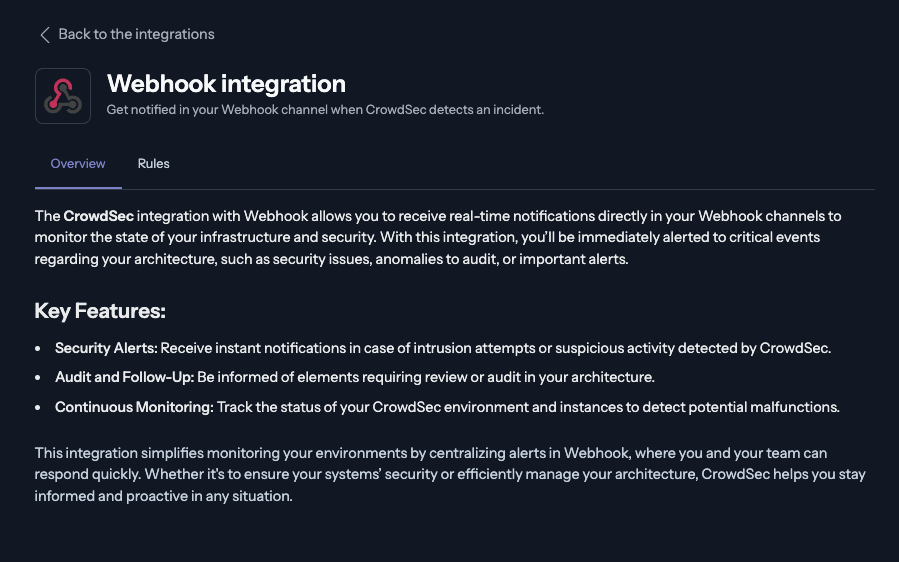The height and width of the screenshot is (562, 899).
Task: Click the back chevron arrow icon
Action: 44,35
